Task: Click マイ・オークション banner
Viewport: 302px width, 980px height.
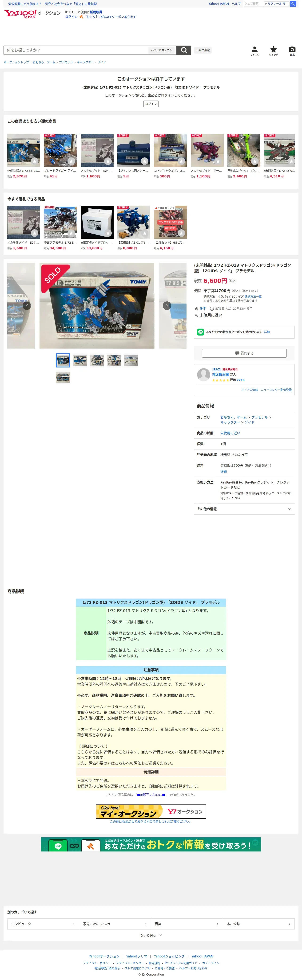Action: 151,811
